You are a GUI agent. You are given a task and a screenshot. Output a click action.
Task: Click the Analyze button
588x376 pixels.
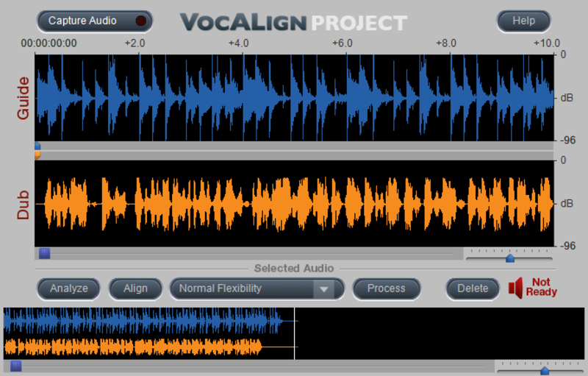[x=68, y=288]
